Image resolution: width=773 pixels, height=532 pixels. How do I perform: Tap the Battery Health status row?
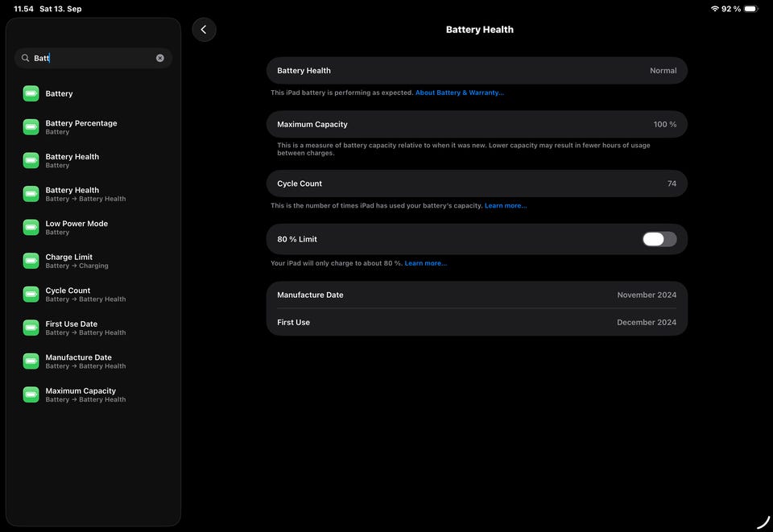pyautogui.click(x=477, y=71)
